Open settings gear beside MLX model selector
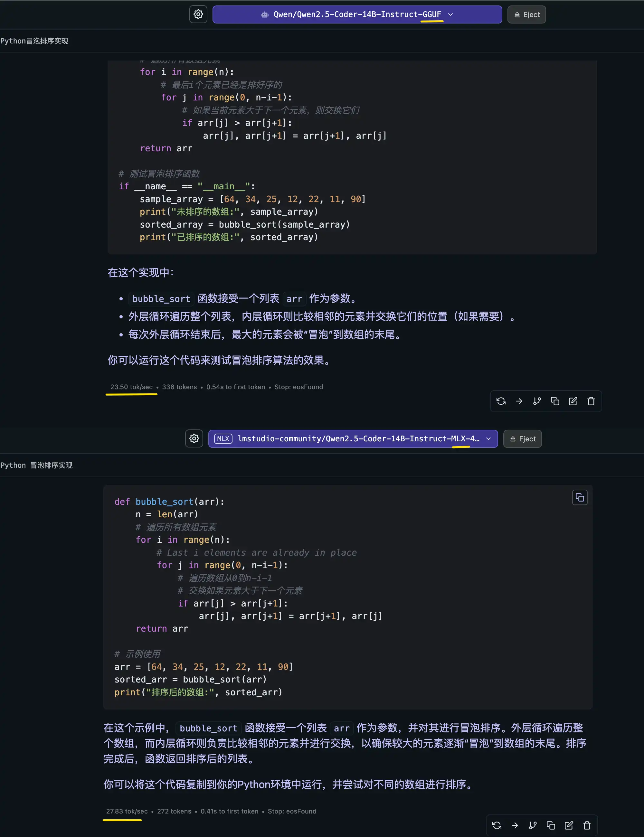The width and height of the screenshot is (644, 837). (194, 438)
